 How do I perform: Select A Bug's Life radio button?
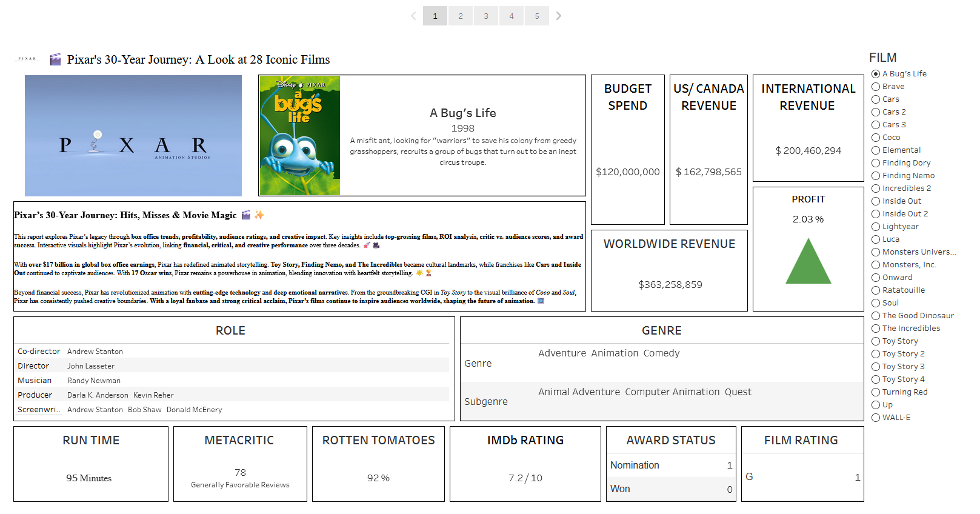click(876, 74)
